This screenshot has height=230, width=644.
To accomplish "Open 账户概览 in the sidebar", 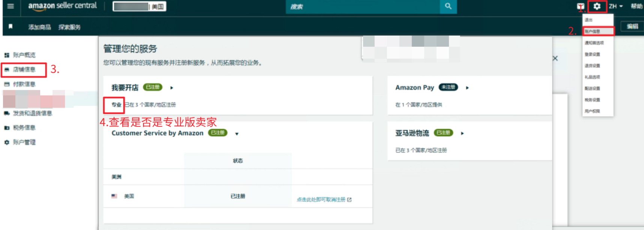I will click(x=24, y=55).
